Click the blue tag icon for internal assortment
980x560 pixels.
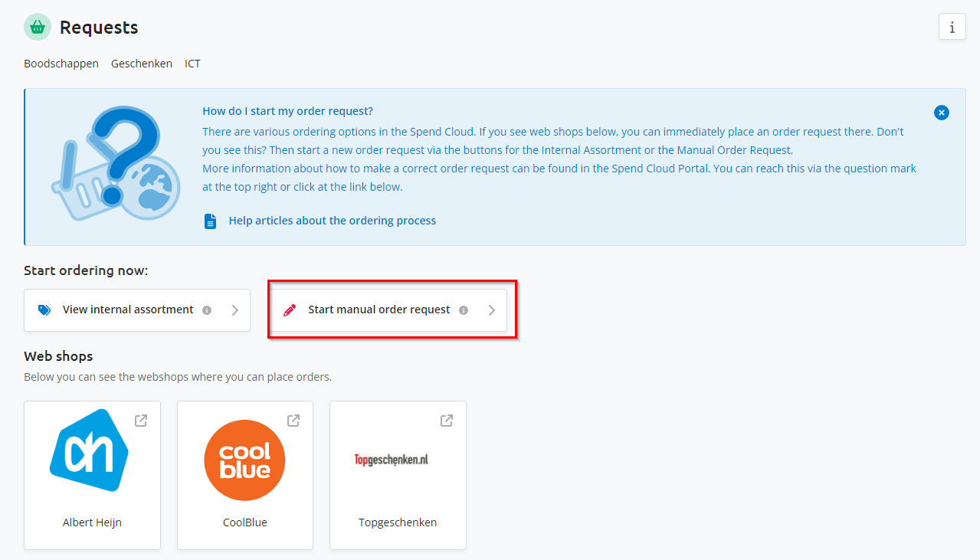[x=44, y=310]
